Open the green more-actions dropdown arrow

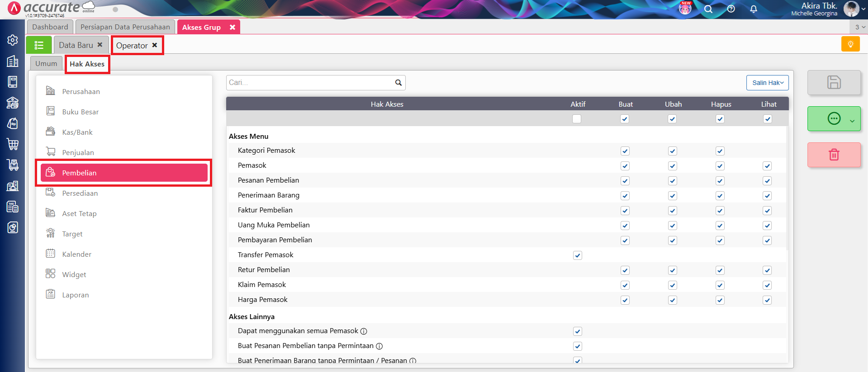click(x=852, y=121)
